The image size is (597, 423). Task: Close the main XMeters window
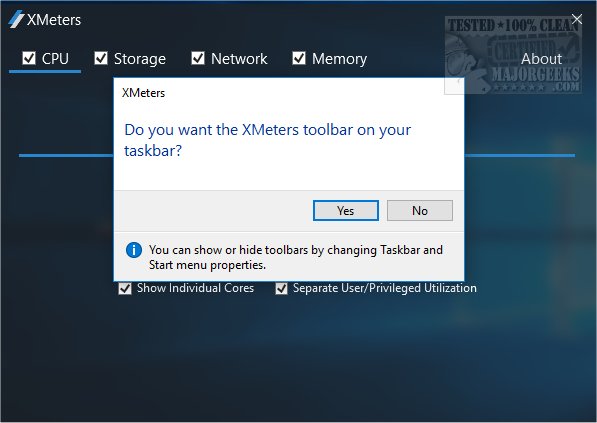click(577, 19)
